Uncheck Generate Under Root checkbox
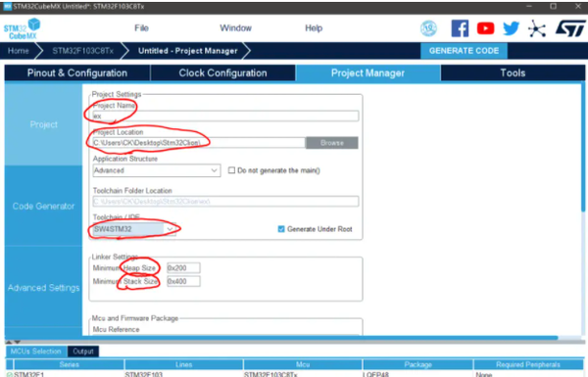The width and height of the screenshot is (588, 377). pos(281,229)
